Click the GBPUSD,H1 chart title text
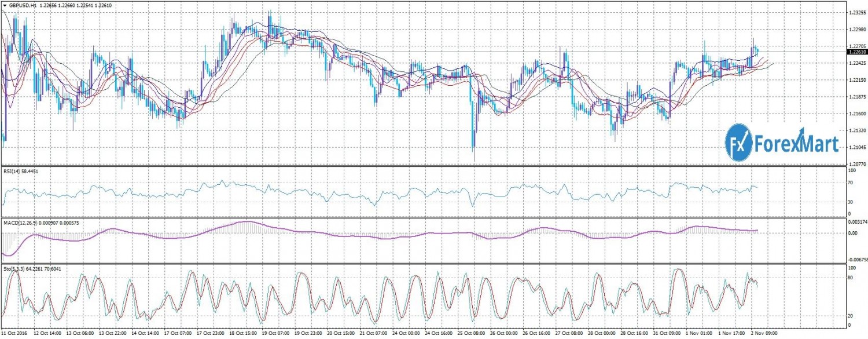This screenshot has width=868, height=339. [24, 5]
